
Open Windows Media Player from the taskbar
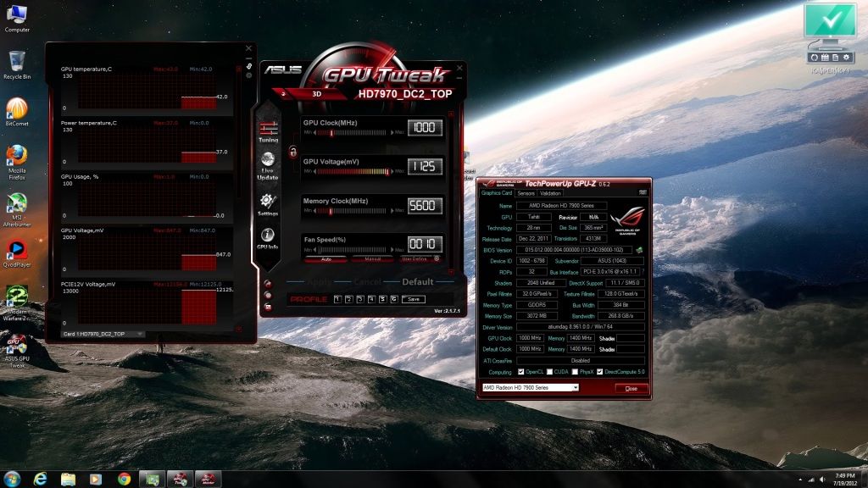pos(96,480)
